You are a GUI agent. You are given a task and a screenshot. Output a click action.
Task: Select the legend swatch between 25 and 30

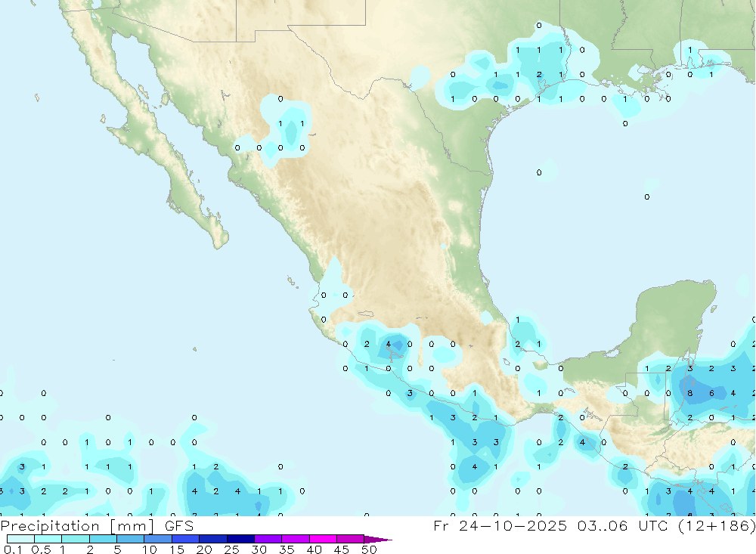(x=240, y=539)
